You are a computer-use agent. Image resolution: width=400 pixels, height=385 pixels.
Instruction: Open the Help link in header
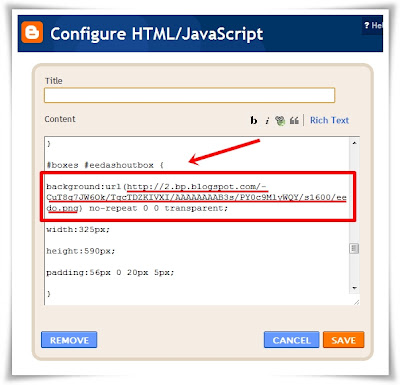click(x=373, y=25)
